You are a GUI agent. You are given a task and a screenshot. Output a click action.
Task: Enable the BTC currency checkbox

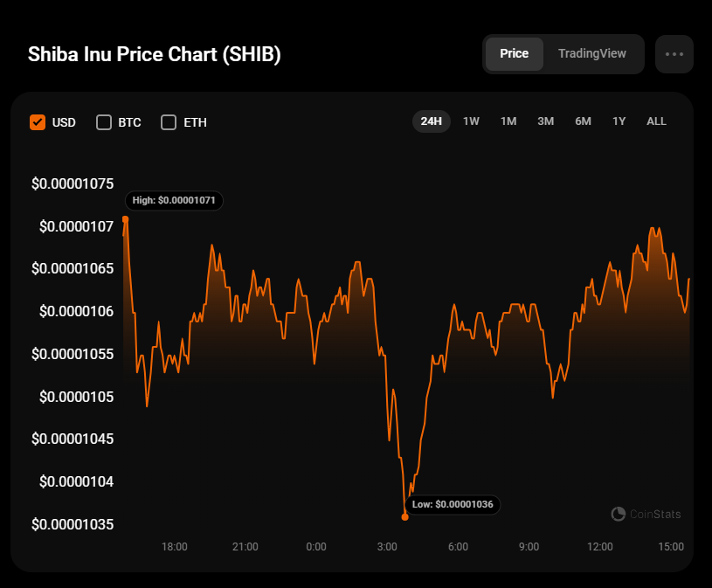[104, 122]
